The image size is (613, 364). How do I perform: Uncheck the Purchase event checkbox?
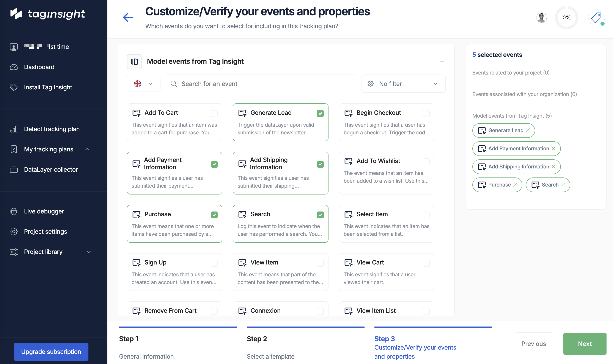coord(214,215)
